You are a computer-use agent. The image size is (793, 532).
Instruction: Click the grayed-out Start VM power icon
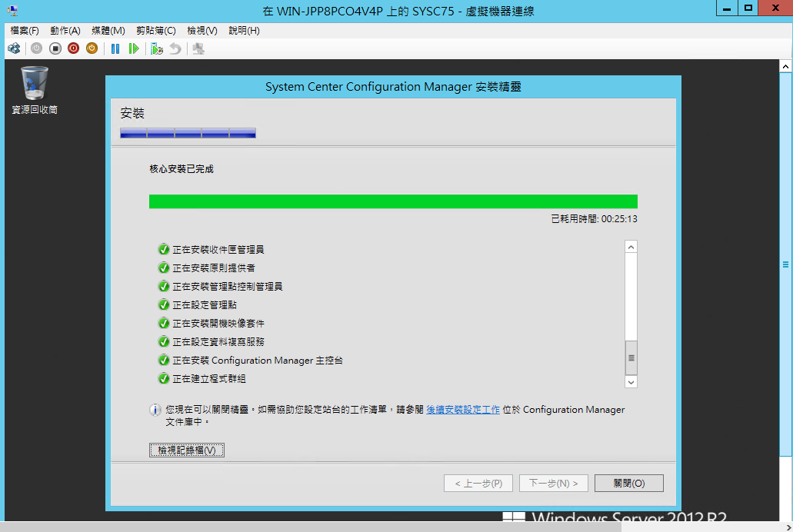point(36,48)
